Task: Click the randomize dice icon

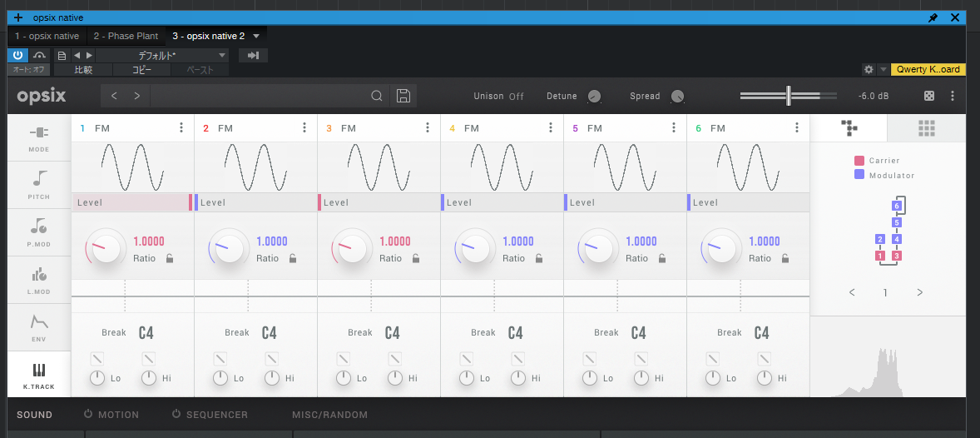Action: pos(928,96)
